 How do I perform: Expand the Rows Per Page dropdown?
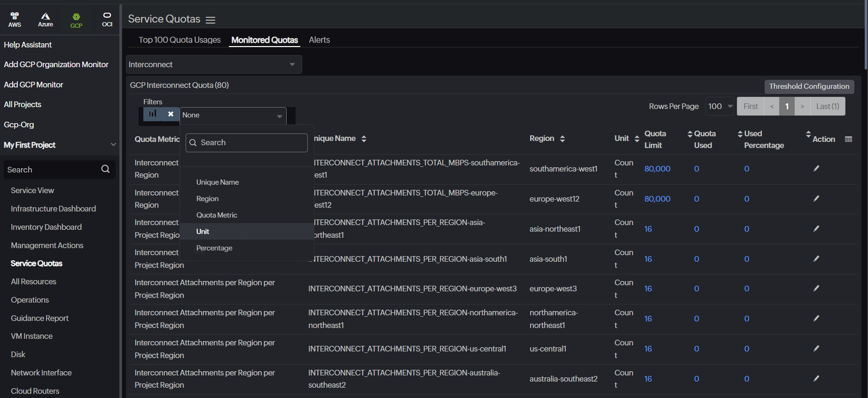coord(720,106)
